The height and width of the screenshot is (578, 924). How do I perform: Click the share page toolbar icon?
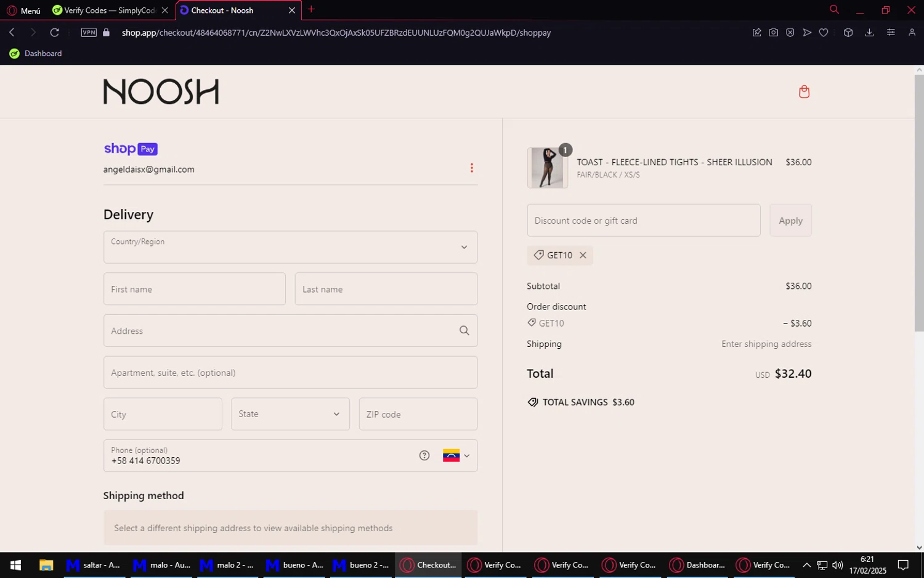[x=756, y=33]
